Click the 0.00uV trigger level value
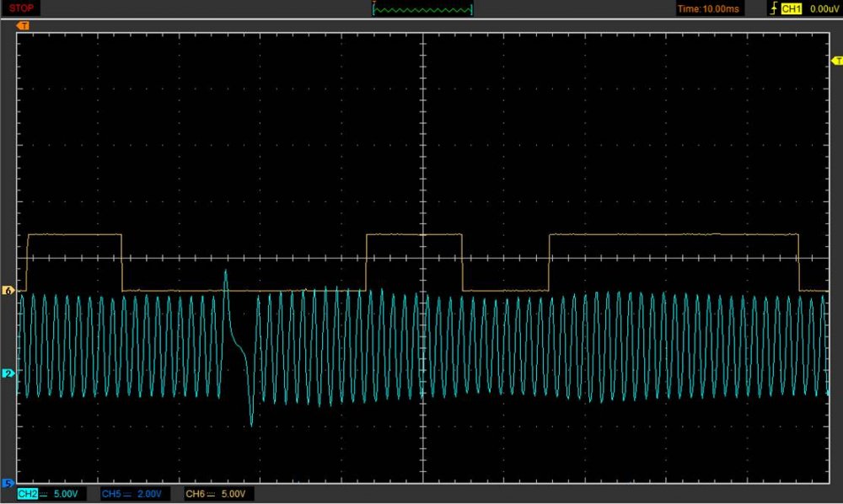The image size is (843, 504). coord(823,8)
